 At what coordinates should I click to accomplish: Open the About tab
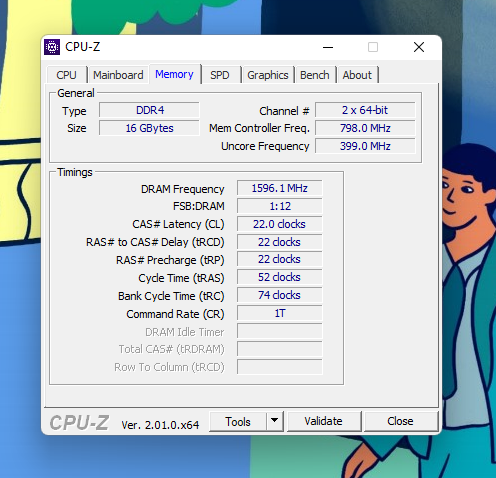pos(357,75)
